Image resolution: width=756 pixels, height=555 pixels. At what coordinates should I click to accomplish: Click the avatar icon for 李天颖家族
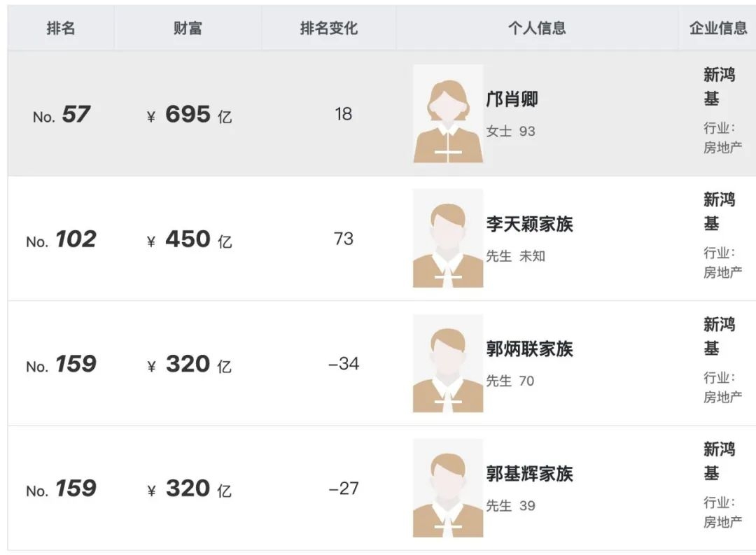pos(448,238)
